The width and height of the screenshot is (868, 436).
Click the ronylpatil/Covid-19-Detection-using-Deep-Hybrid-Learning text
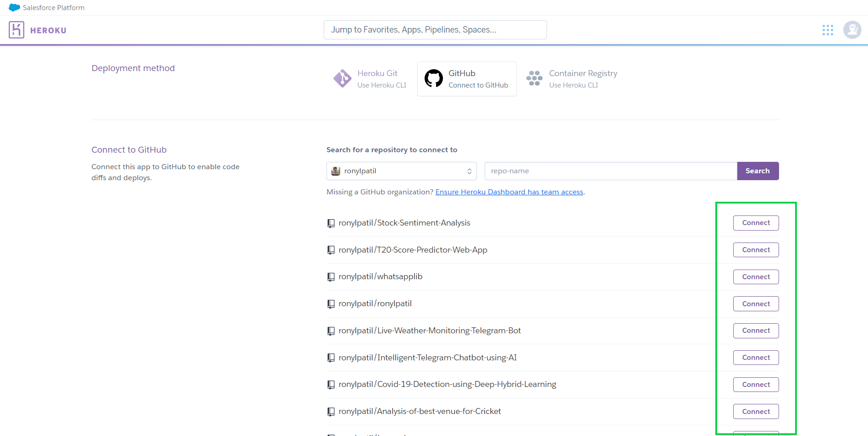[x=448, y=384]
